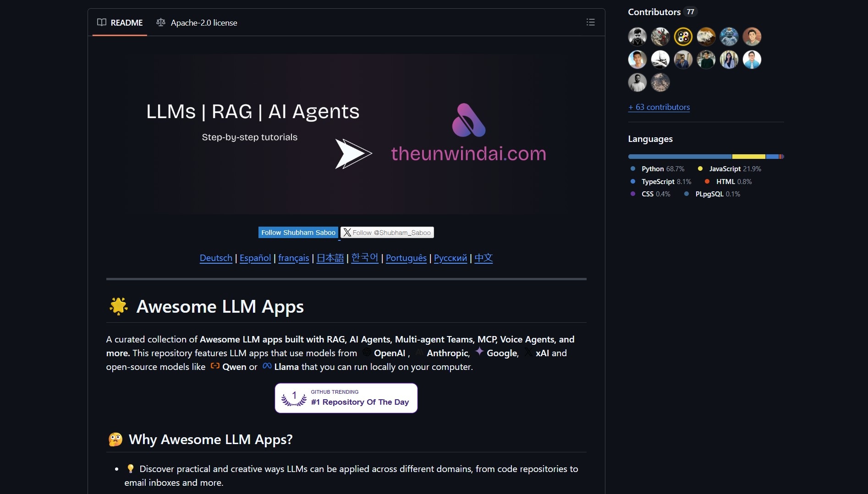Open the + 63 contributors link
Image resolution: width=868 pixels, height=494 pixels.
(x=659, y=107)
